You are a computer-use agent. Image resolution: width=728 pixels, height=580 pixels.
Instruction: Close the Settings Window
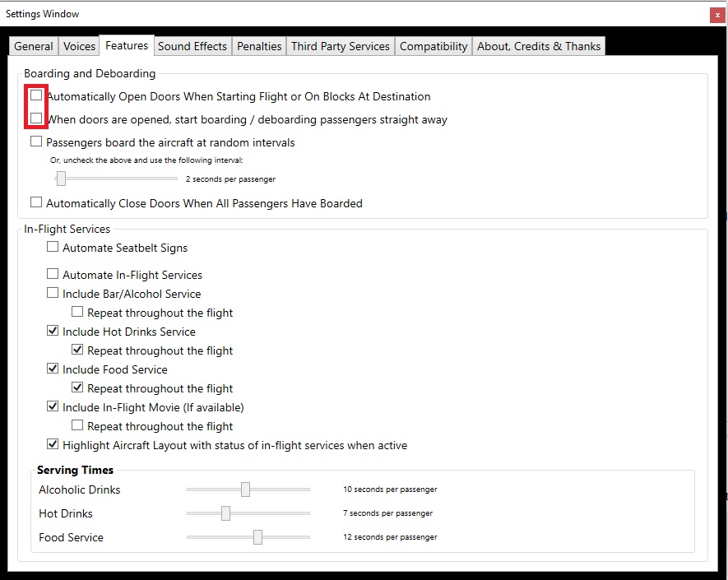(x=717, y=16)
